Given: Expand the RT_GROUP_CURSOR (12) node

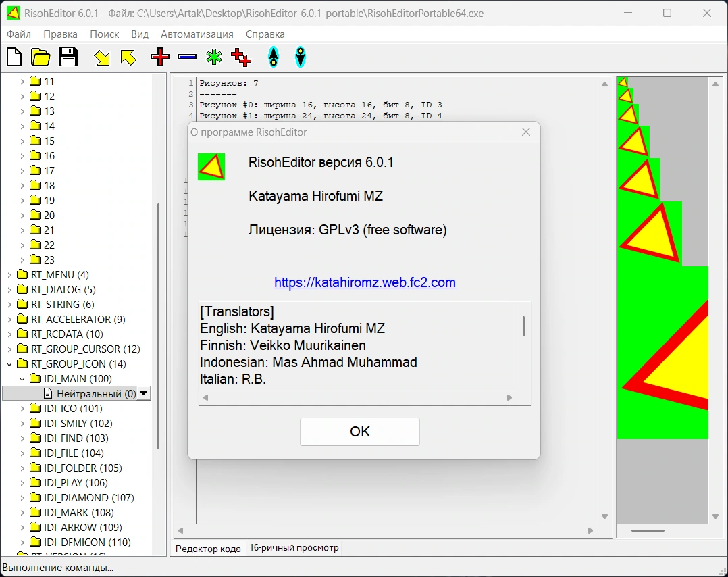Looking at the screenshot, I should tap(9, 349).
